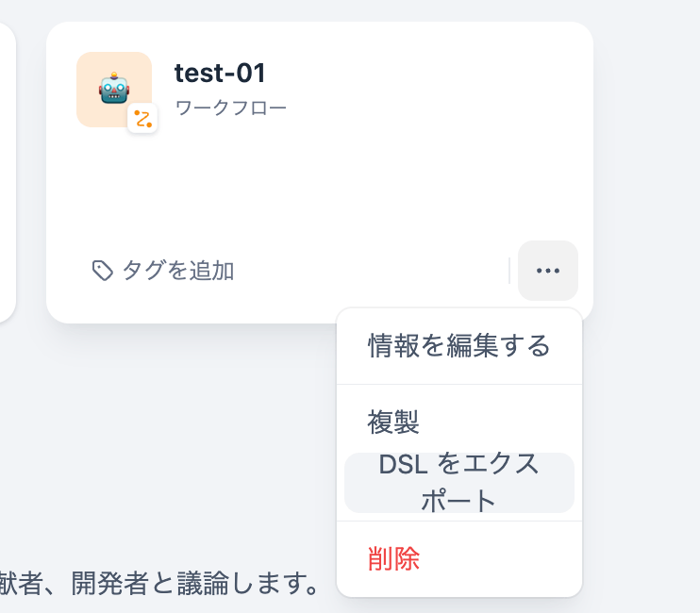Open the test-01 app title

pos(220,74)
